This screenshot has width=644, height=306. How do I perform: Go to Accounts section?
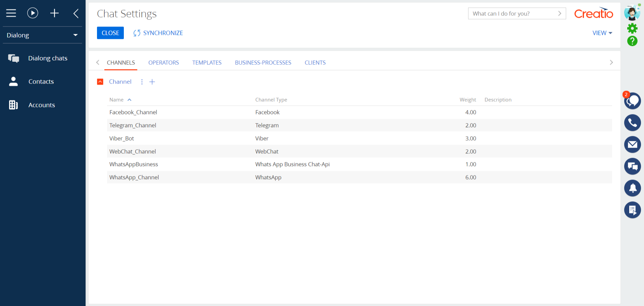pyautogui.click(x=42, y=105)
